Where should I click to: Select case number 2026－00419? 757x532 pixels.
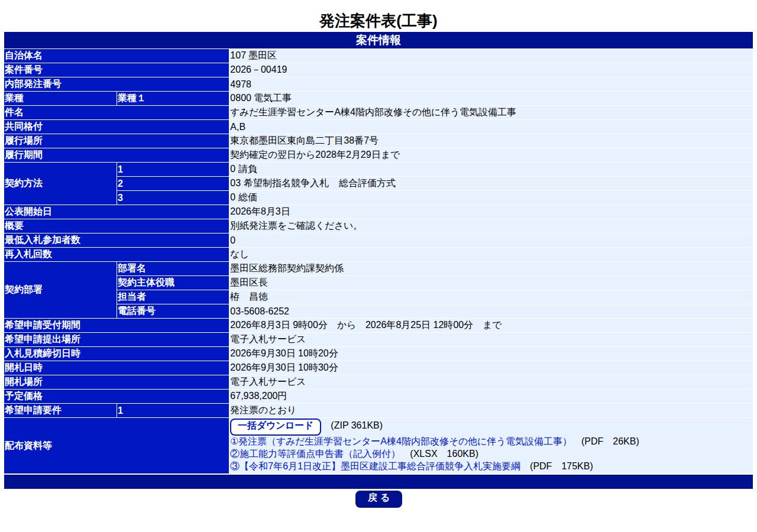click(258, 70)
